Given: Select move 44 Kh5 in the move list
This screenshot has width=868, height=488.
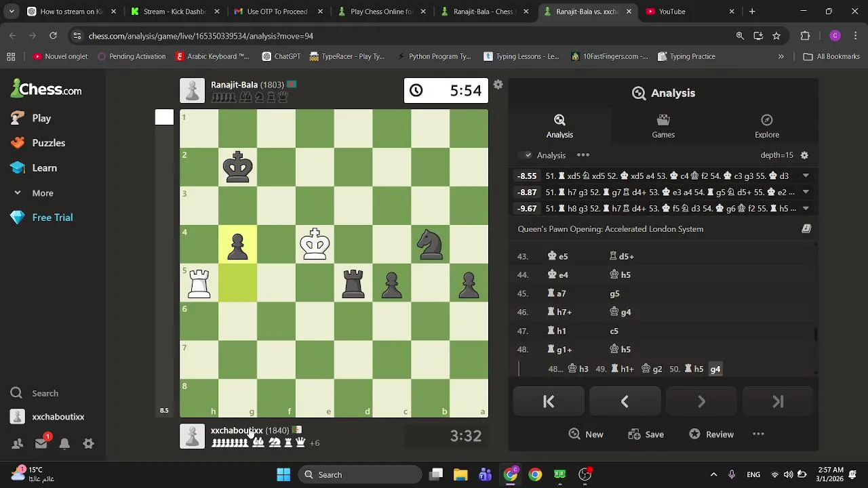Looking at the screenshot, I should click(x=620, y=275).
